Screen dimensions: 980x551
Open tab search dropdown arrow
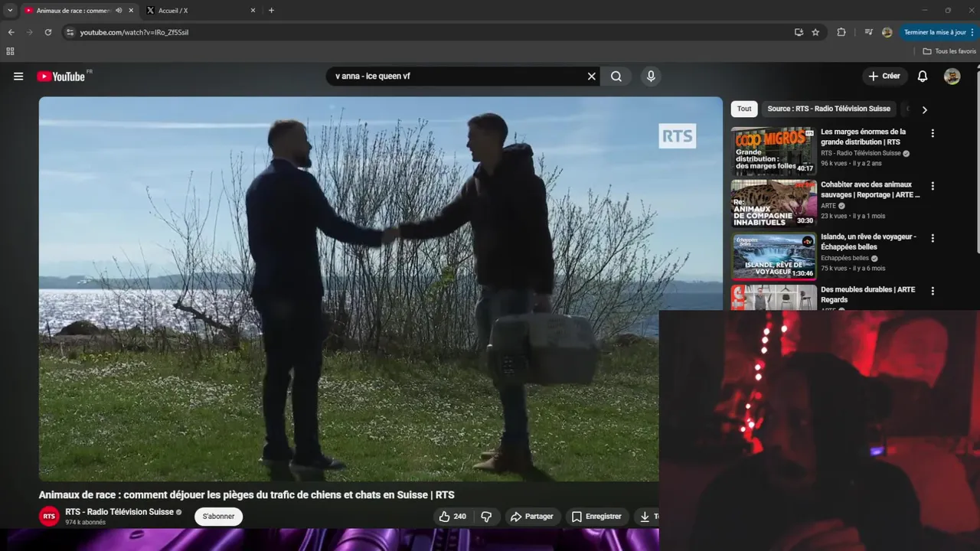tap(10, 11)
